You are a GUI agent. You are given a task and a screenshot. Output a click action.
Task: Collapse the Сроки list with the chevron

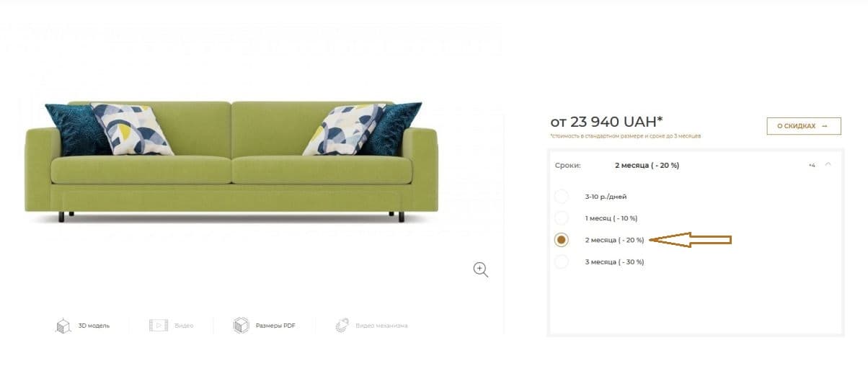coord(828,164)
